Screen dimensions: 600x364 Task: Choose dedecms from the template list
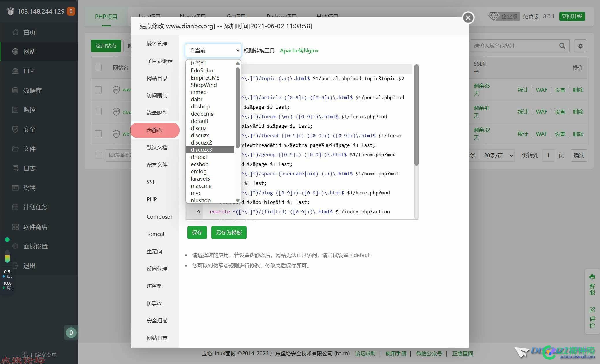(210, 114)
